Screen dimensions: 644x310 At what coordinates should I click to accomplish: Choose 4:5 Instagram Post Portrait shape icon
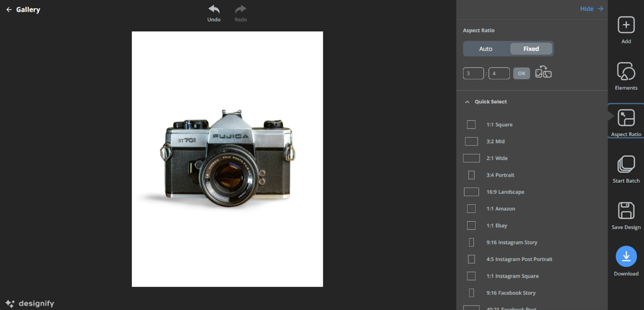coord(471,259)
